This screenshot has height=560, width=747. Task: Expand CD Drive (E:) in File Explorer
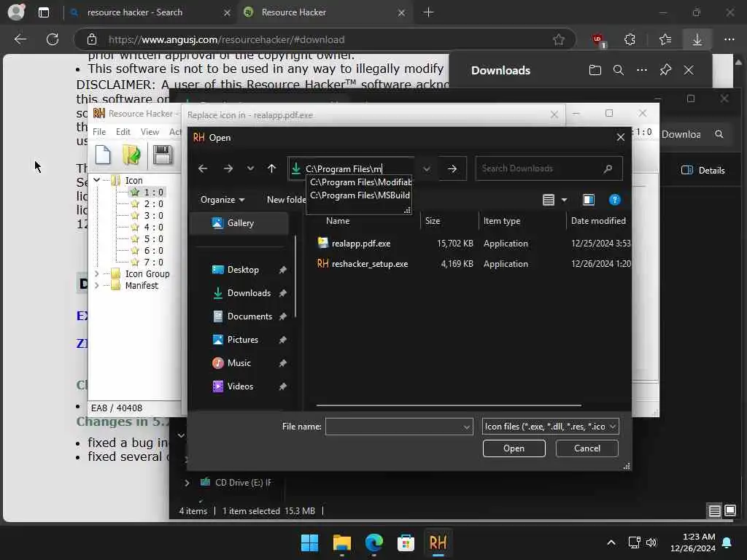[187, 483]
